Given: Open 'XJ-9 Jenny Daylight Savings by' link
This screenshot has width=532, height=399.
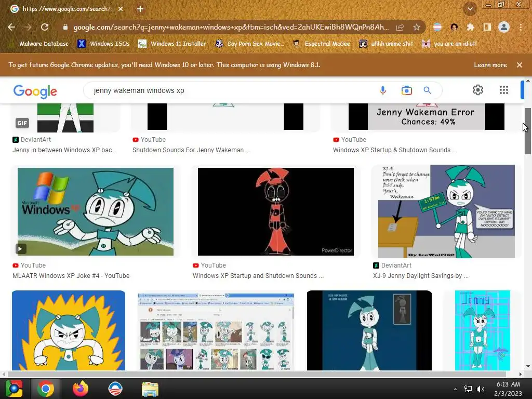Looking at the screenshot, I should click(x=421, y=276).
